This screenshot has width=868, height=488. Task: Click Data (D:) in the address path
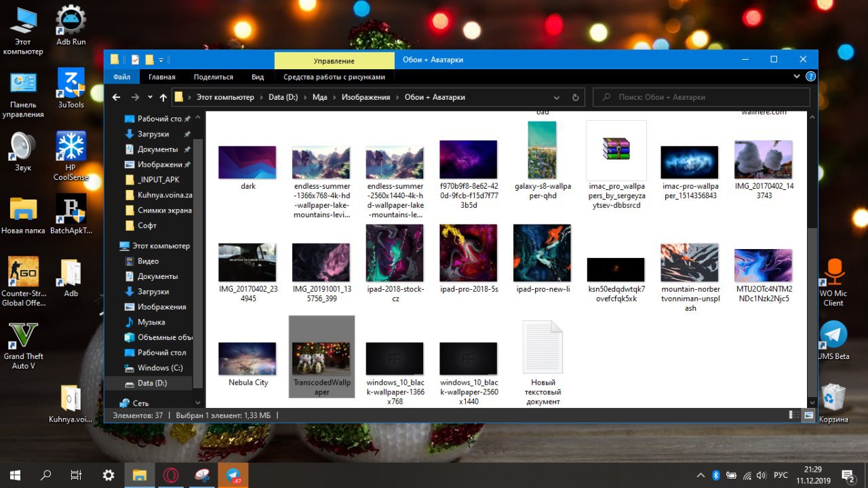(283, 97)
